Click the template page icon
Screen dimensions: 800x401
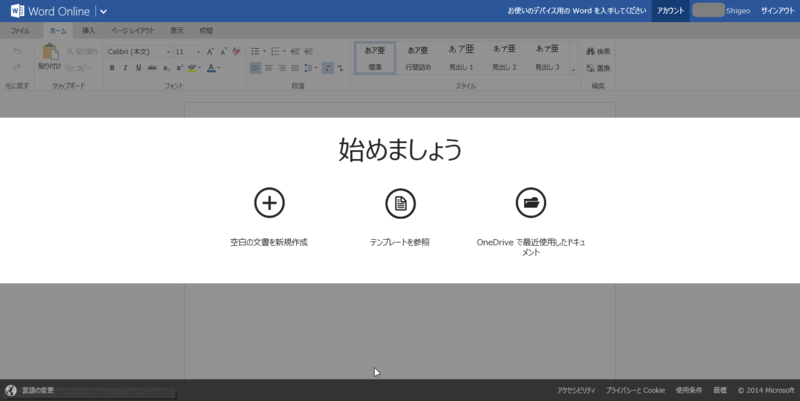[x=401, y=203]
